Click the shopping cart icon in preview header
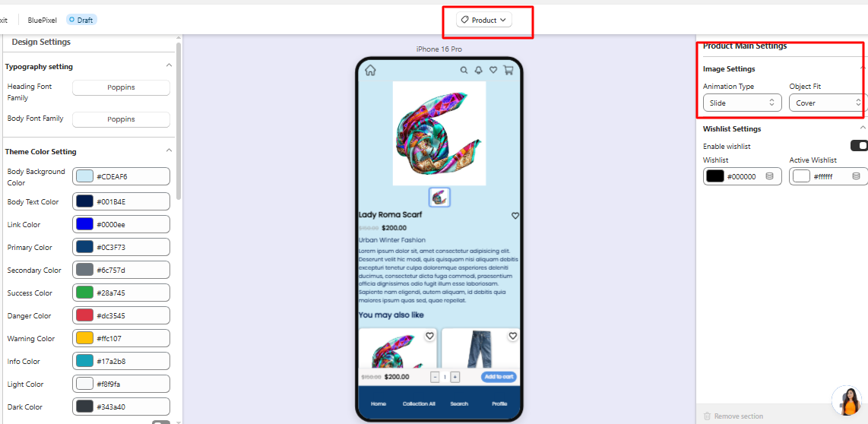Image resolution: width=868 pixels, height=424 pixels. (x=508, y=71)
